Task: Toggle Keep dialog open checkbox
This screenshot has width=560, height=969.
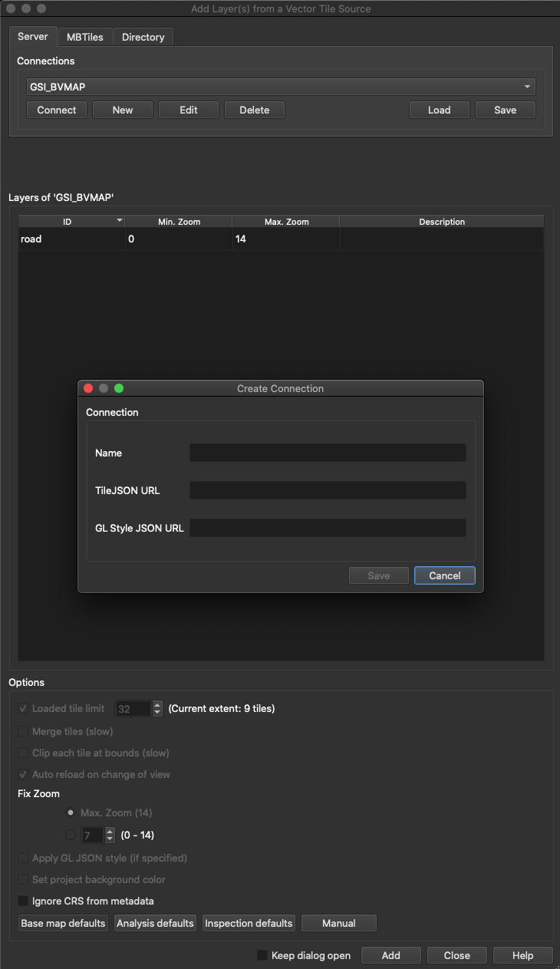Action: [x=262, y=955]
